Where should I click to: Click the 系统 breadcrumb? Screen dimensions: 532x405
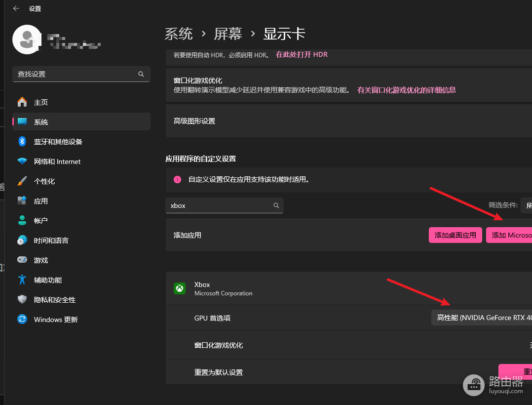179,34
